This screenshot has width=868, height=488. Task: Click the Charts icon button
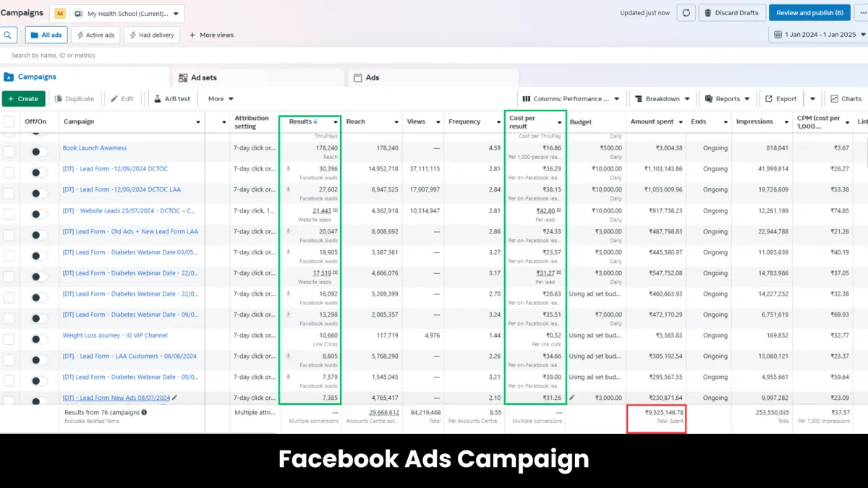point(846,99)
